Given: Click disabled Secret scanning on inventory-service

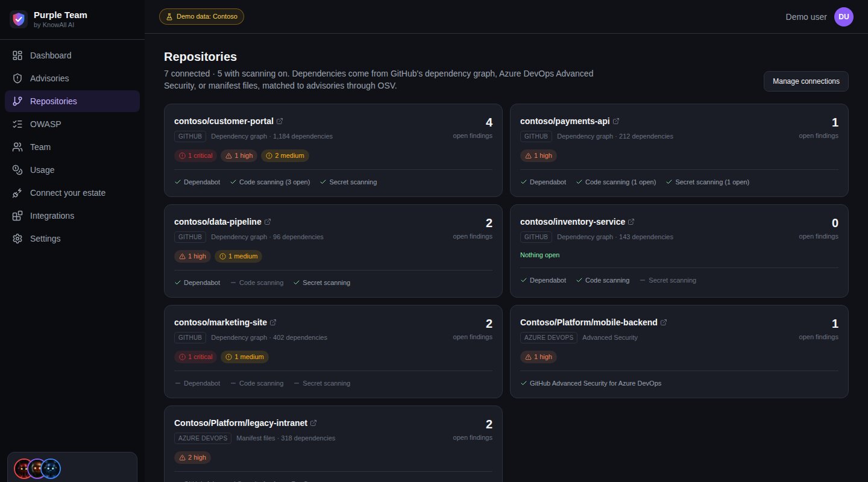Looking at the screenshot, I should pyautogui.click(x=667, y=280).
